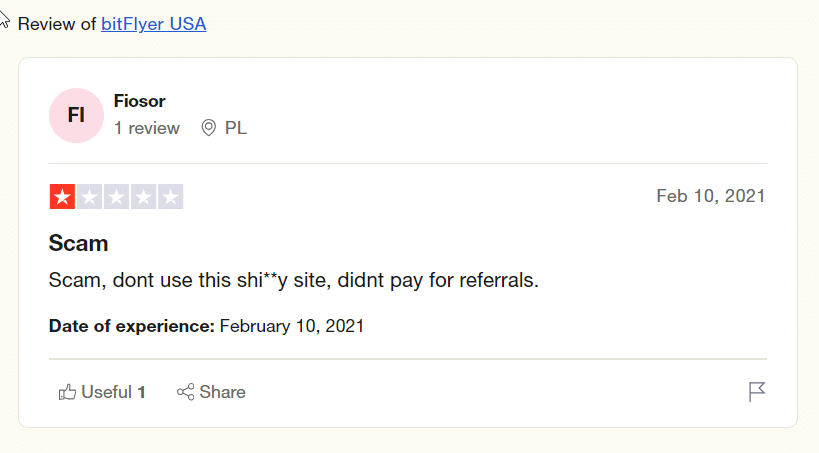Click the third grey rating star
The image size is (819, 453).
pyautogui.click(x=116, y=197)
